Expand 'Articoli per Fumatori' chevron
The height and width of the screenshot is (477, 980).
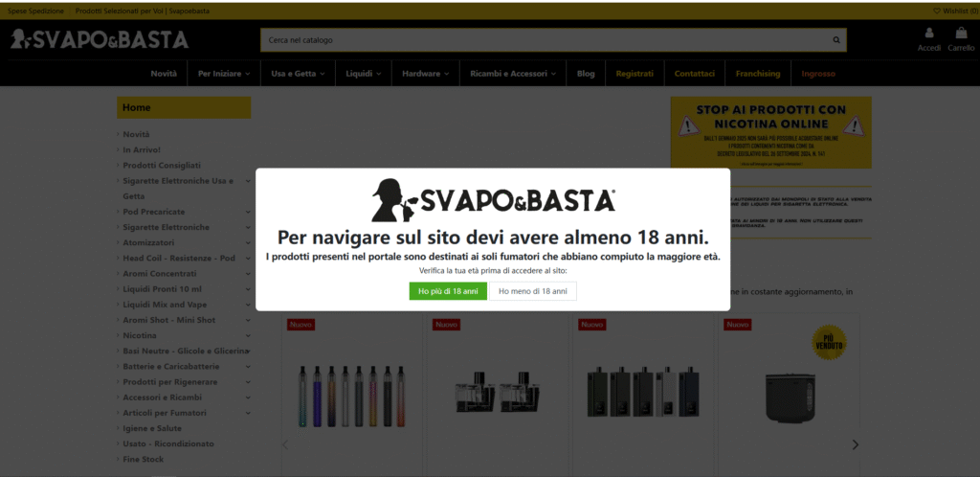[x=248, y=413]
